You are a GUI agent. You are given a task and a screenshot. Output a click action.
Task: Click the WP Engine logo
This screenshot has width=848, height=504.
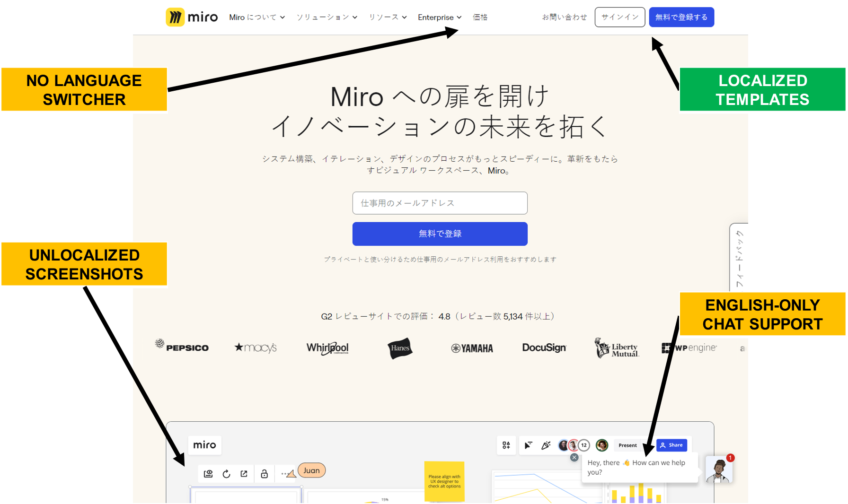tap(689, 348)
